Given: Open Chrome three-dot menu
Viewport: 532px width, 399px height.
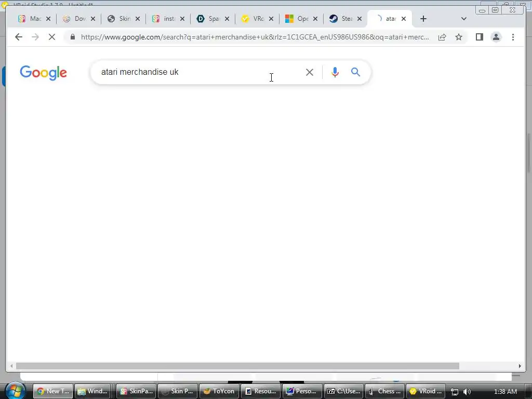Looking at the screenshot, I should tap(513, 37).
